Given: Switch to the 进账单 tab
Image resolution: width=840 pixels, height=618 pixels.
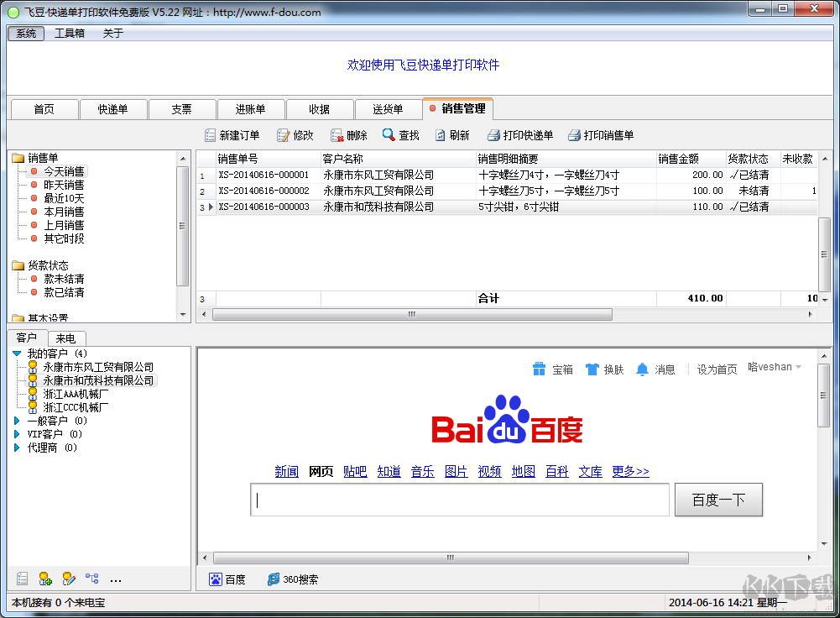Looking at the screenshot, I should (x=250, y=109).
